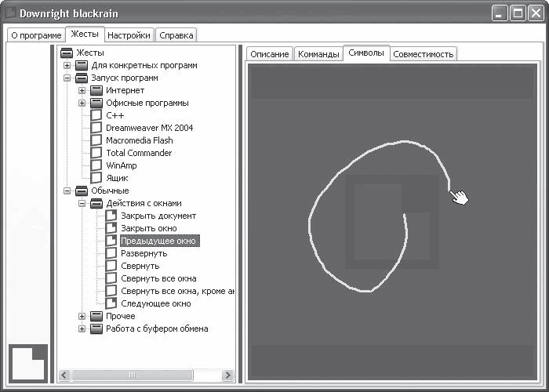Viewport: 549px width, 392px height.
Task: Click the gesture icon beside Закрыть документ
Action: tap(111, 216)
